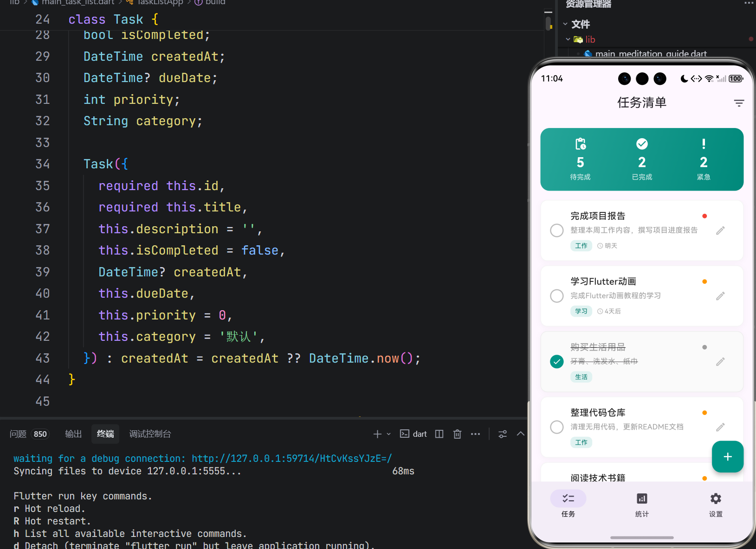Image resolution: width=756 pixels, height=549 pixels.
Task: Click the 工作 tag on 整理代码仓库
Action: 581,442
